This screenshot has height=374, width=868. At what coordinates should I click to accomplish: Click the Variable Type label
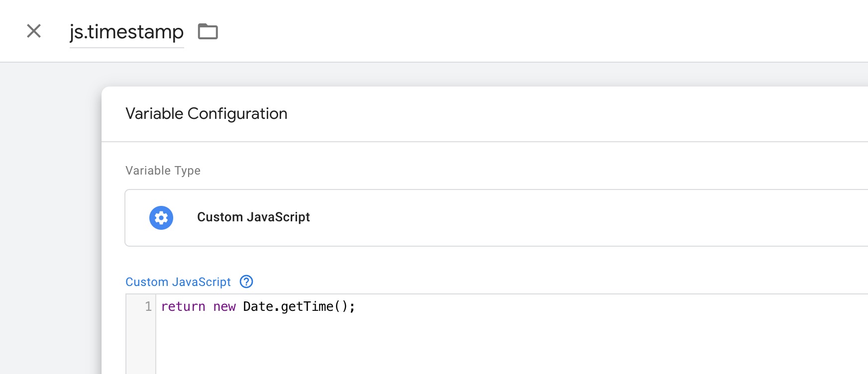(x=163, y=171)
